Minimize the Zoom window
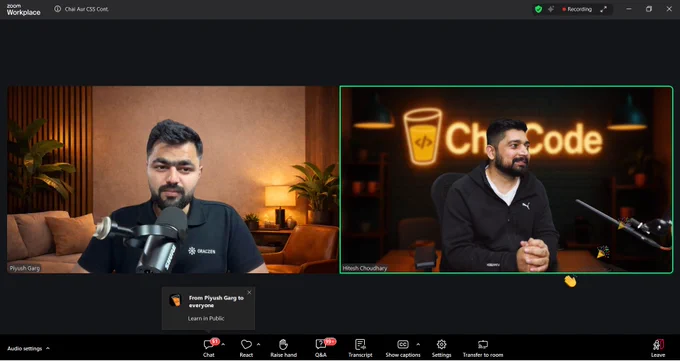 pos(629,9)
